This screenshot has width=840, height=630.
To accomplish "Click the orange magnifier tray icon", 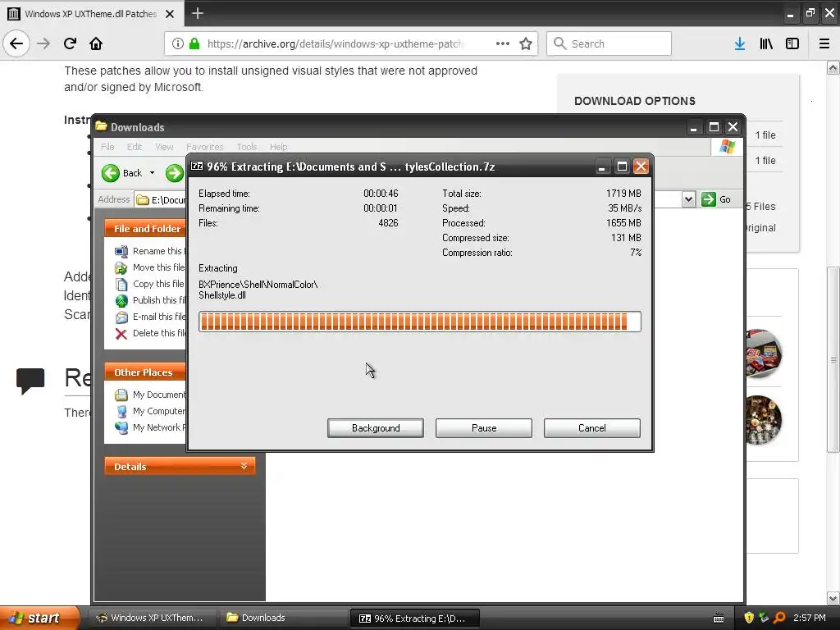I will click(779, 618).
